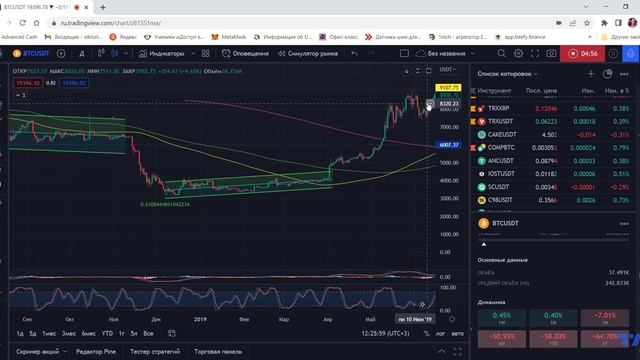Select the 1д time range
Image resolution: width=640 pixels, height=360 pixels.
[x=20, y=333]
